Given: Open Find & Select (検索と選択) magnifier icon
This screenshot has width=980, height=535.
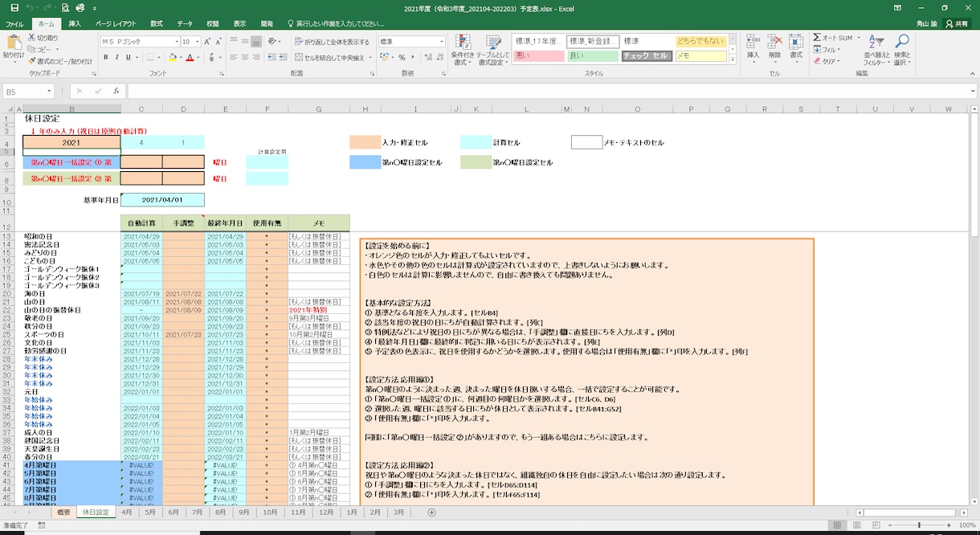Looking at the screenshot, I should [x=902, y=42].
